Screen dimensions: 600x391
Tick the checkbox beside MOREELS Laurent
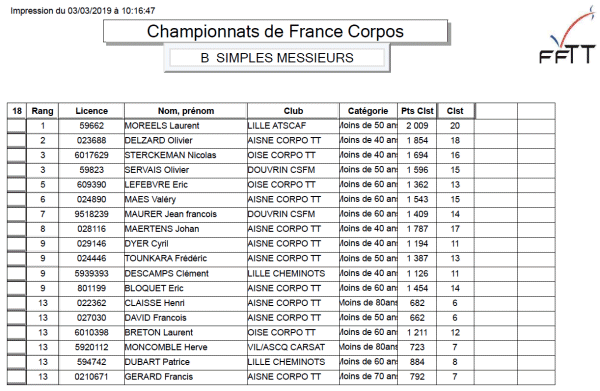click(17, 126)
